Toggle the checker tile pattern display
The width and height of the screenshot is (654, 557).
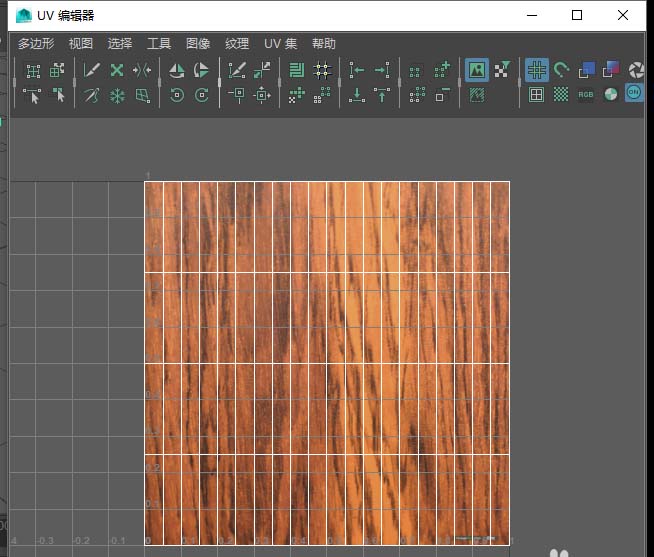point(561,95)
